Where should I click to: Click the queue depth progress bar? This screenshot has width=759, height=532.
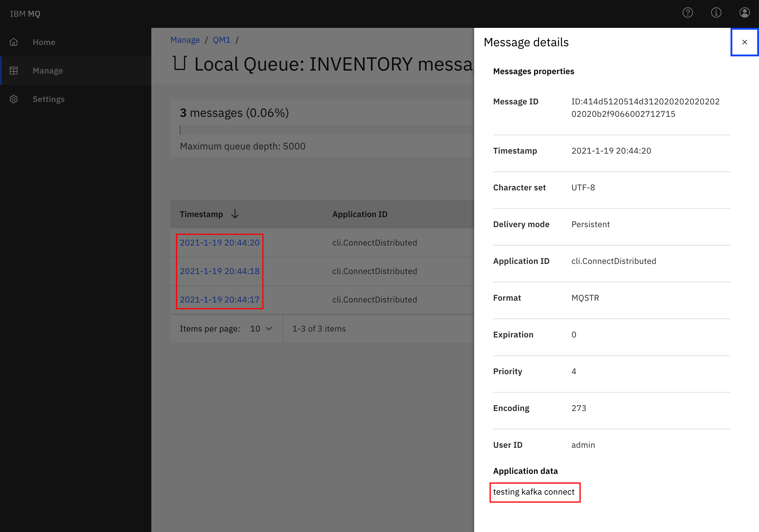point(327,130)
